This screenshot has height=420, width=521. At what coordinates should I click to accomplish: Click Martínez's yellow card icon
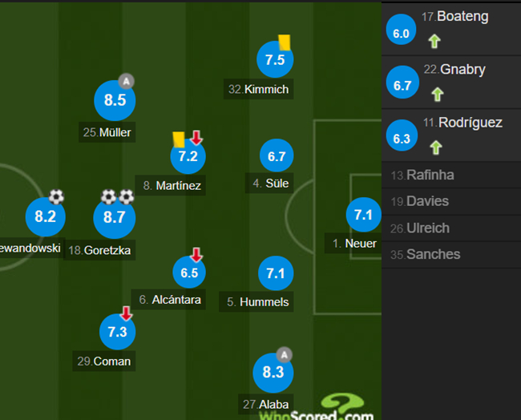179,139
